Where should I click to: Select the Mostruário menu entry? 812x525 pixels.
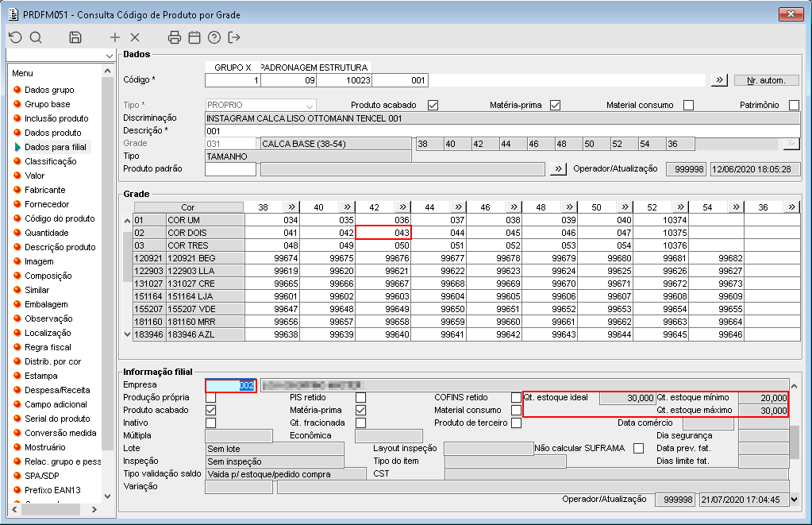pyautogui.click(x=45, y=447)
